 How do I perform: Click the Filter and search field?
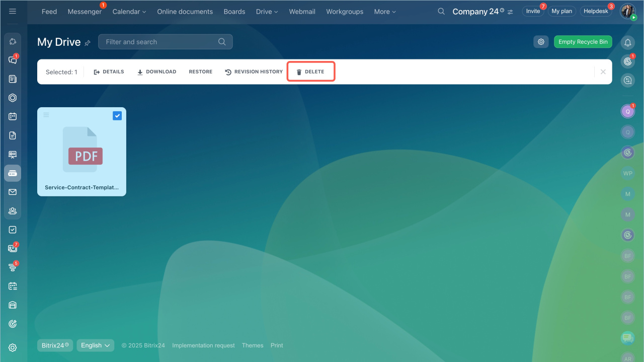click(x=161, y=42)
